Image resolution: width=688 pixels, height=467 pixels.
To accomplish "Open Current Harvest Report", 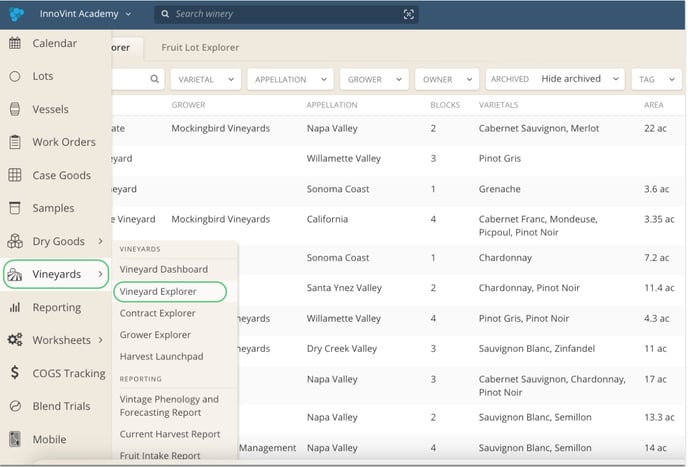I will point(170,434).
